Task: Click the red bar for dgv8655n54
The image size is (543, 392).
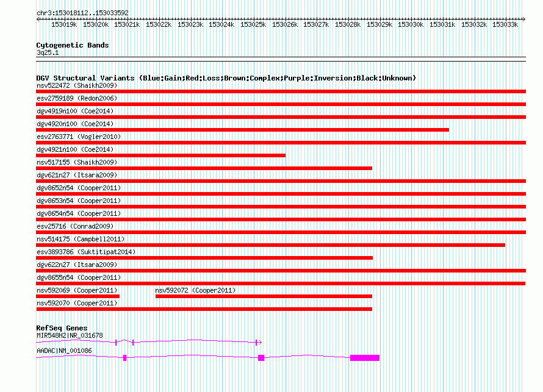Action: point(281,283)
